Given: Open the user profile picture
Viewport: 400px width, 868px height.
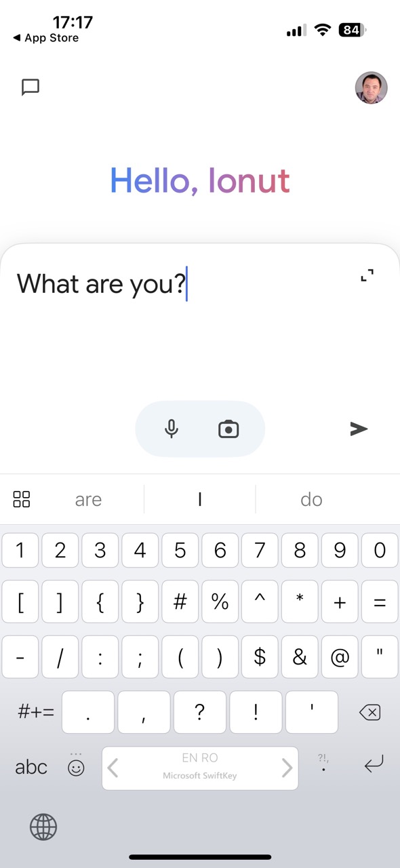Looking at the screenshot, I should [x=371, y=87].
